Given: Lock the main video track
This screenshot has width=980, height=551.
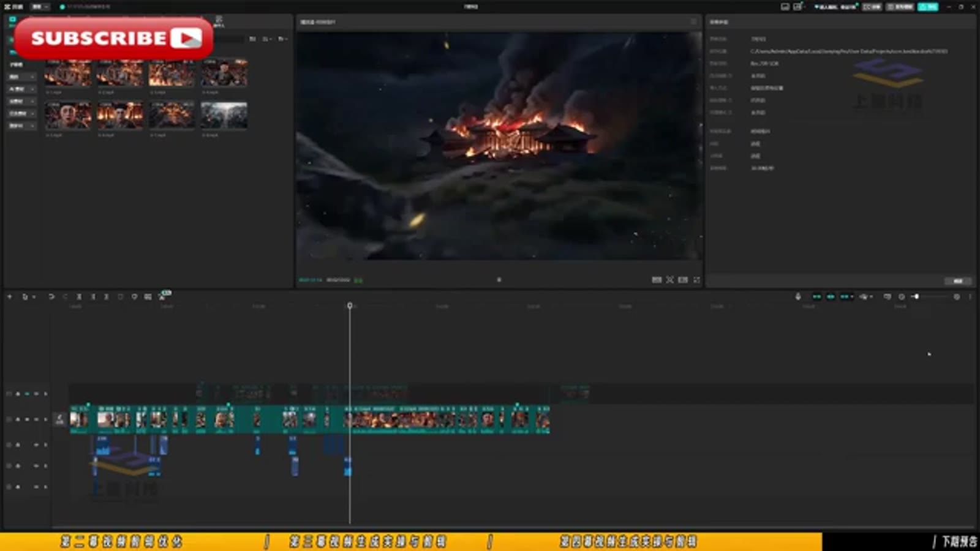Looking at the screenshot, I should coord(18,419).
